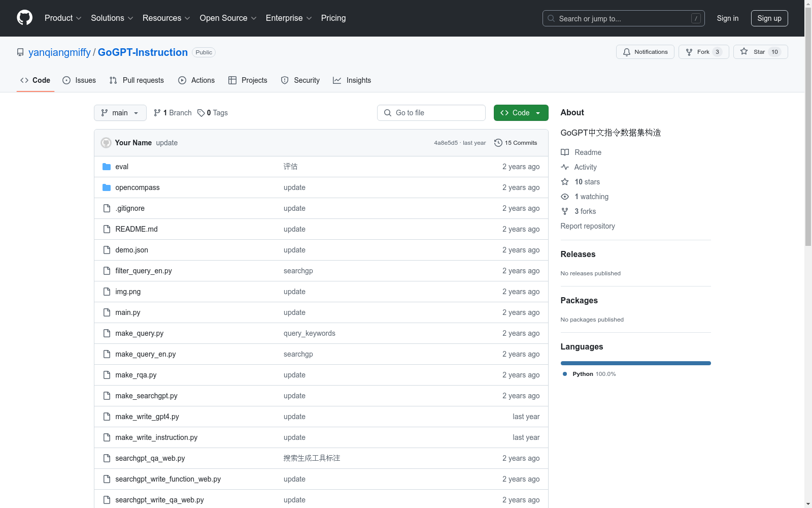The image size is (812, 508).
Task: Click the .gitignore file icon
Action: pos(107,208)
